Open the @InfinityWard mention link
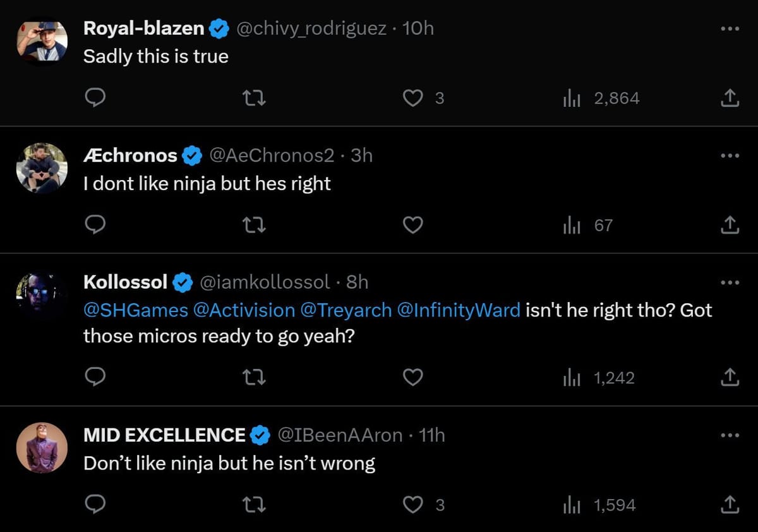The image size is (758, 532). pos(459,310)
